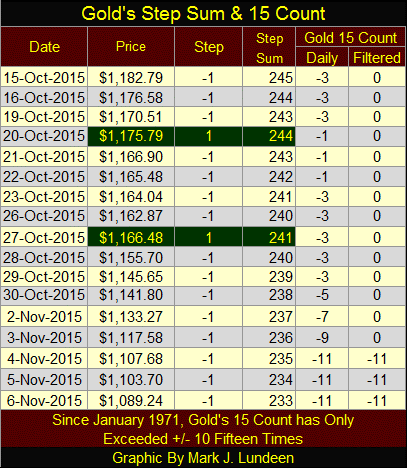Click the Graphic By Mark J. Lundeen credit
The height and width of the screenshot is (468, 407).
pos(203,458)
